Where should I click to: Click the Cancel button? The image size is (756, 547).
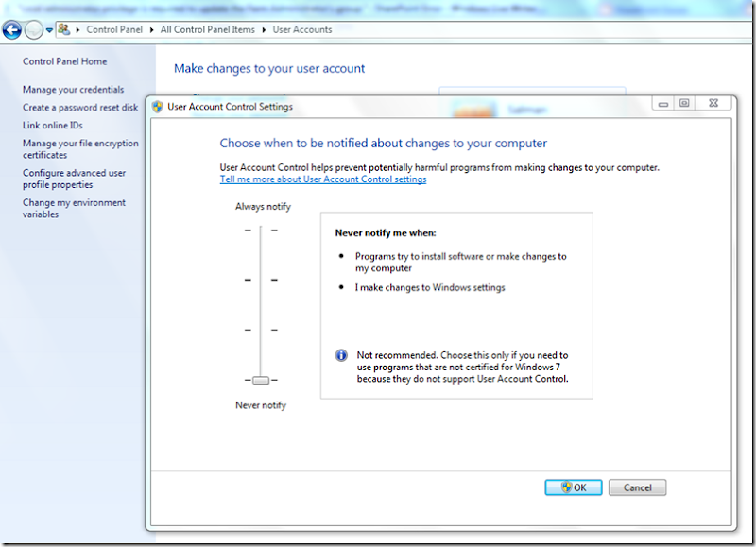point(637,487)
